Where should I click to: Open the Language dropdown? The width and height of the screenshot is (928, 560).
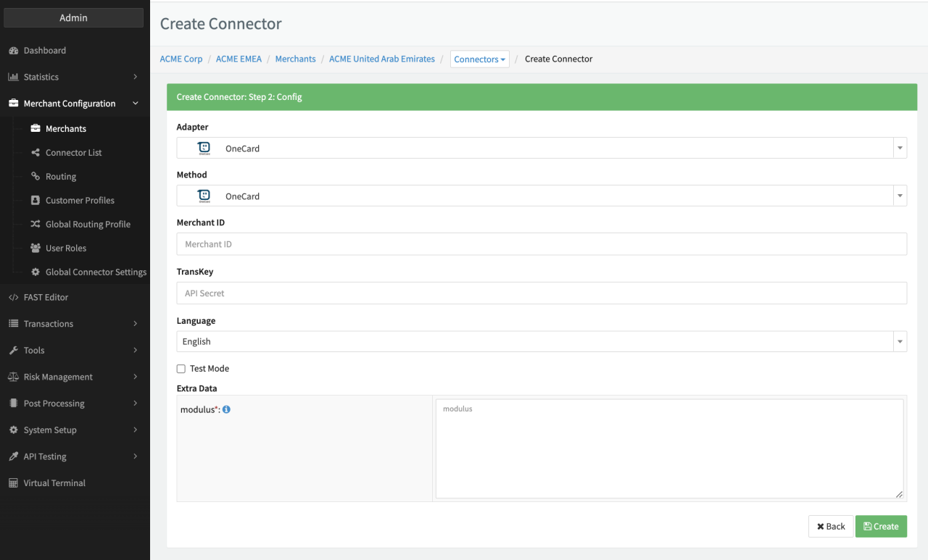coord(541,341)
